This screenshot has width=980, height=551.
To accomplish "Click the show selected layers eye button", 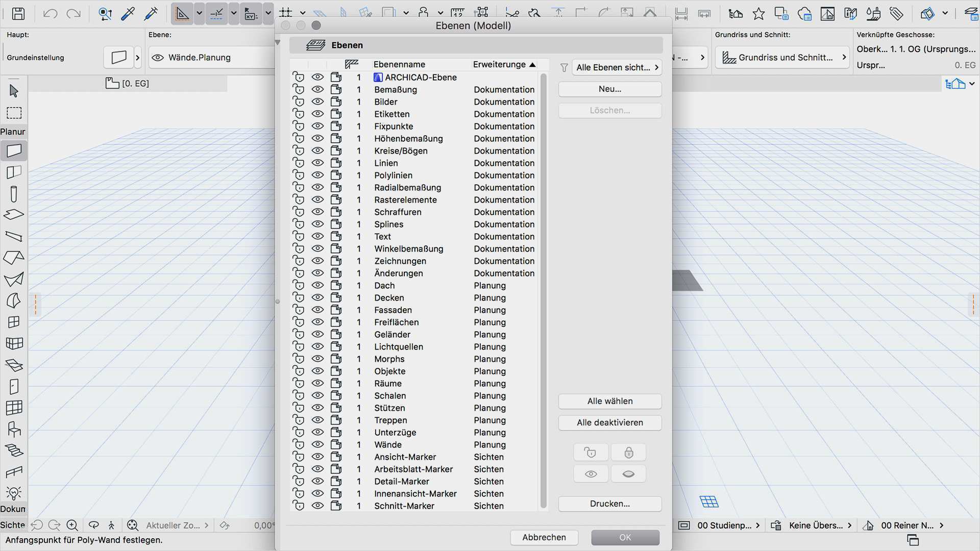I will [x=591, y=474].
